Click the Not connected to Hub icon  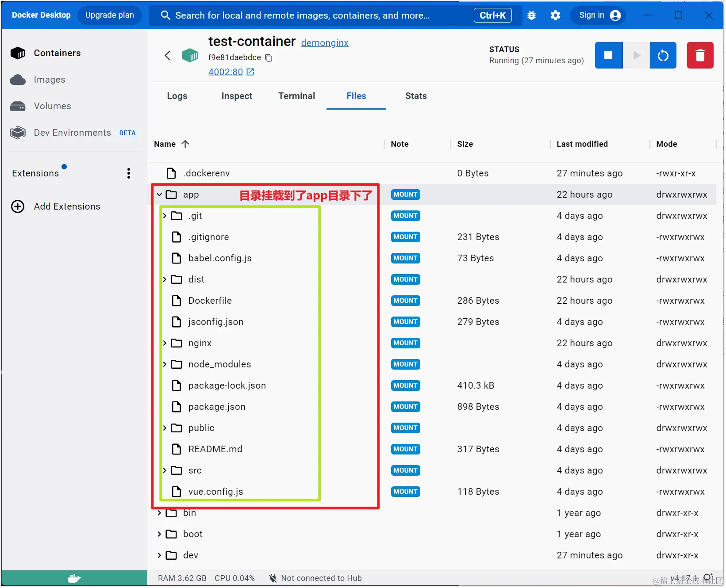[273, 578]
